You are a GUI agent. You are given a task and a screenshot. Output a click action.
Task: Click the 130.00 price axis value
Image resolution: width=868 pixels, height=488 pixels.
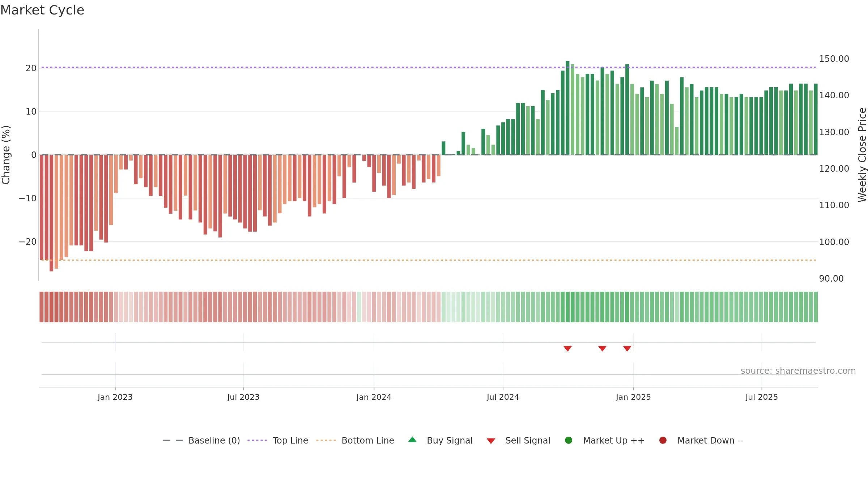[x=834, y=132]
